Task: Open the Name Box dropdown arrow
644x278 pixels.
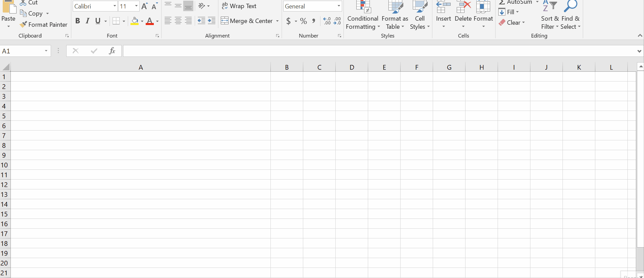Action: pyautogui.click(x=46, y=51)
